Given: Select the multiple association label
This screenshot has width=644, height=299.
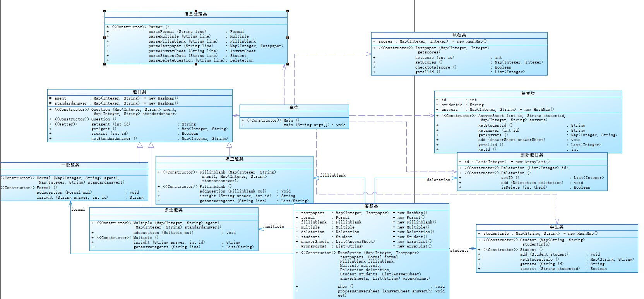Looking at the screenshot, I should pyautogui.click(x=275, y=227).
